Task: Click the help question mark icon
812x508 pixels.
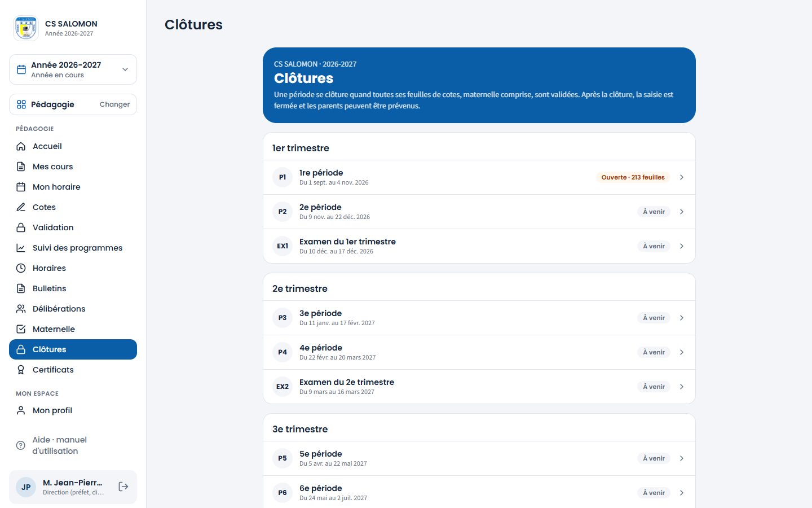Action: point(21,445)
